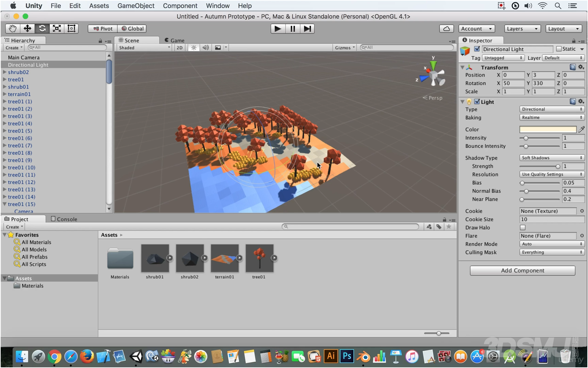The width and height of the screenshot is (588, 368).
Task: Toggle Light component enabled checkbox
Action: 477,102
